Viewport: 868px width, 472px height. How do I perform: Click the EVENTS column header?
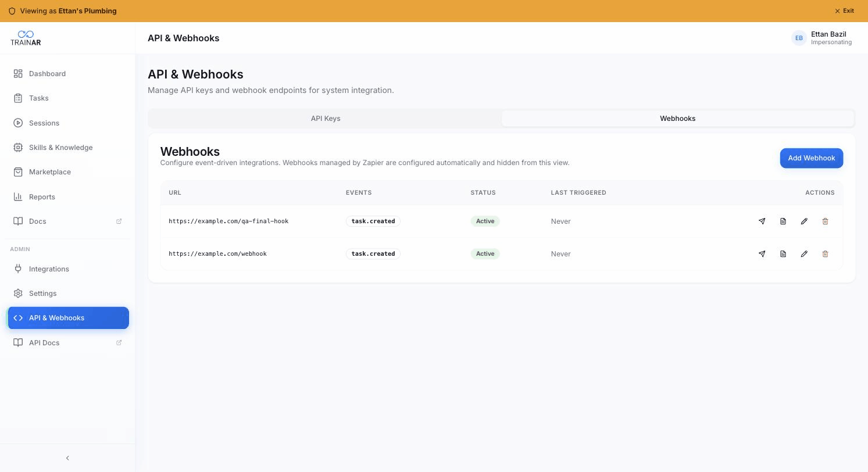coord(359,192)
